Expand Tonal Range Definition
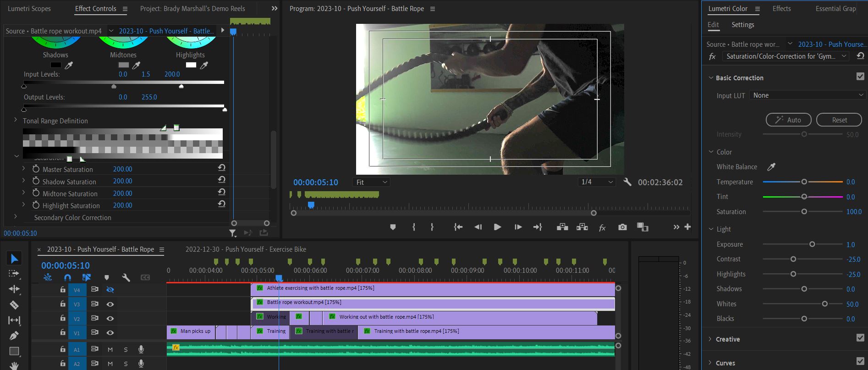868x370 pixels. click(x=16, y=120)
